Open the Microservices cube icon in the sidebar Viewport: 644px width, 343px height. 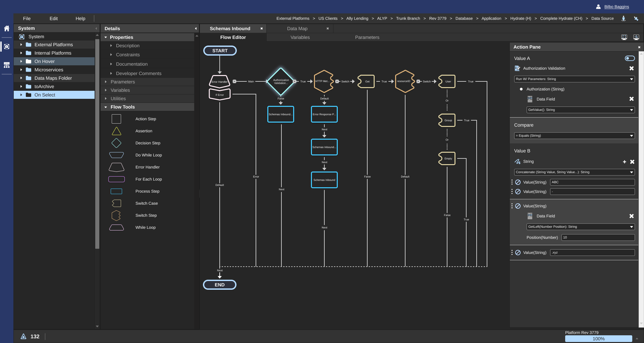(x=6, y=47)
